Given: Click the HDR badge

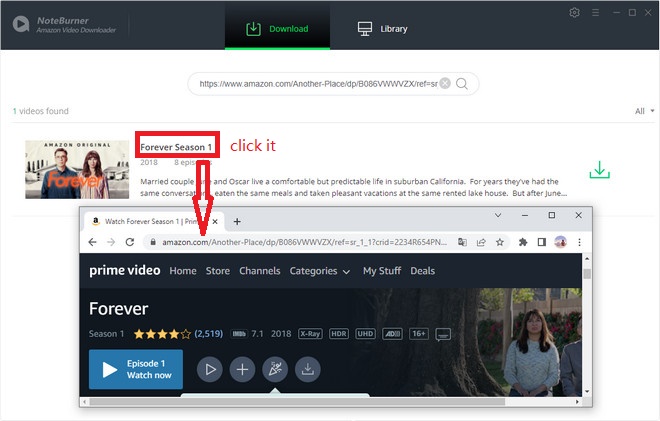Looking at the screenshot, I should [x=338, y=334].
